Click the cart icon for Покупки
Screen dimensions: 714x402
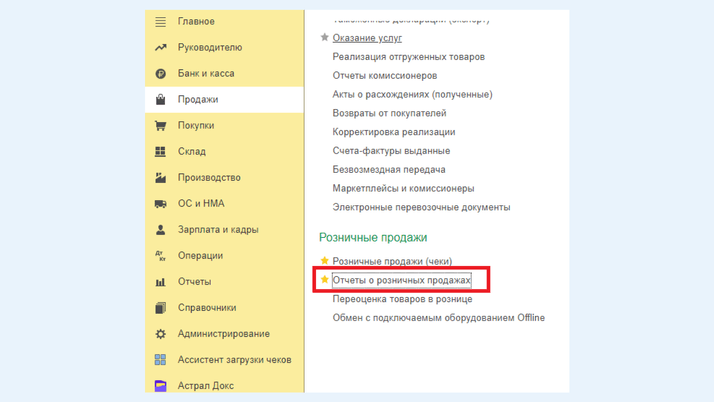coord(160,126)
